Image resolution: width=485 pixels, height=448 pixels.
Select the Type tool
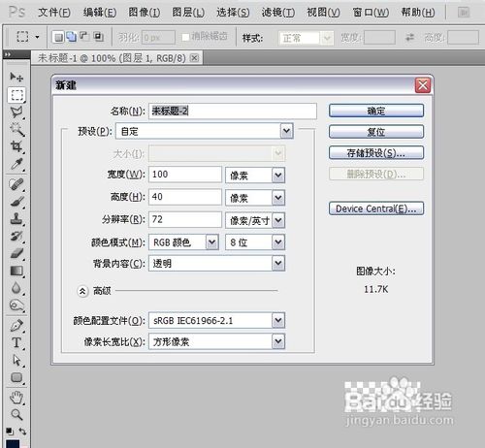16,342
